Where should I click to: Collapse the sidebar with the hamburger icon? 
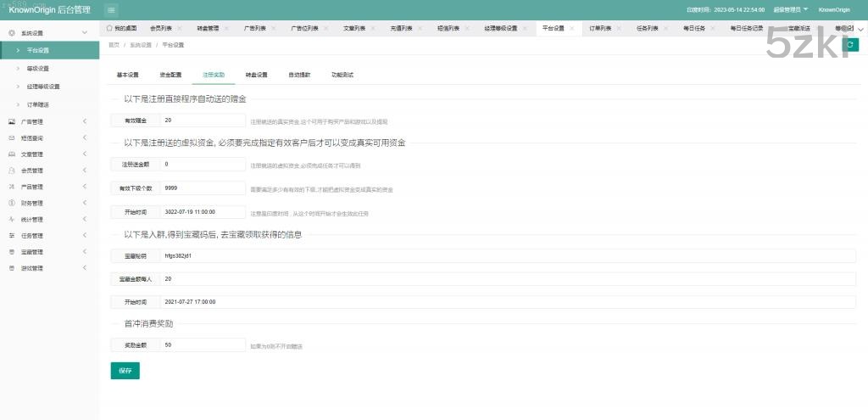click(x=112, y=9)
